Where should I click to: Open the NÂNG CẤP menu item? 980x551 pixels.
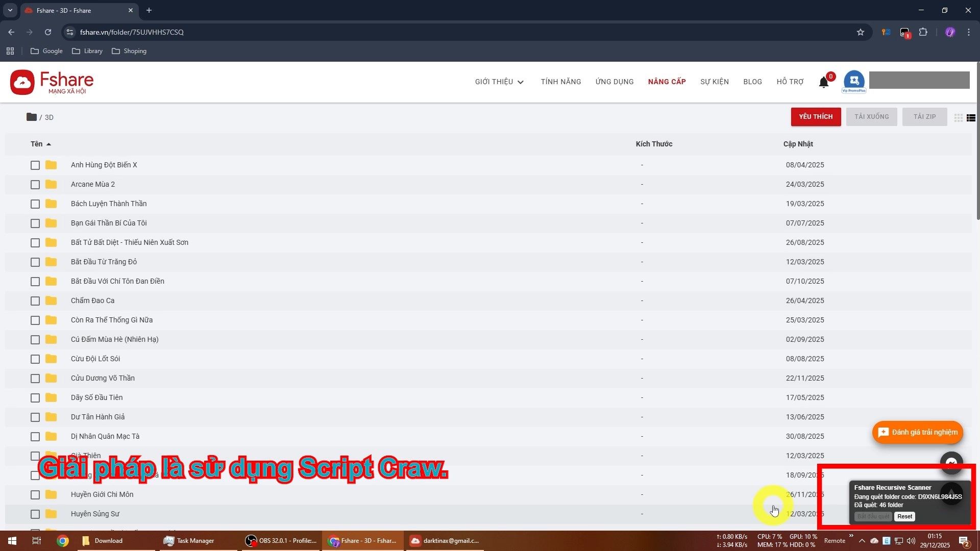coord(667,82)
